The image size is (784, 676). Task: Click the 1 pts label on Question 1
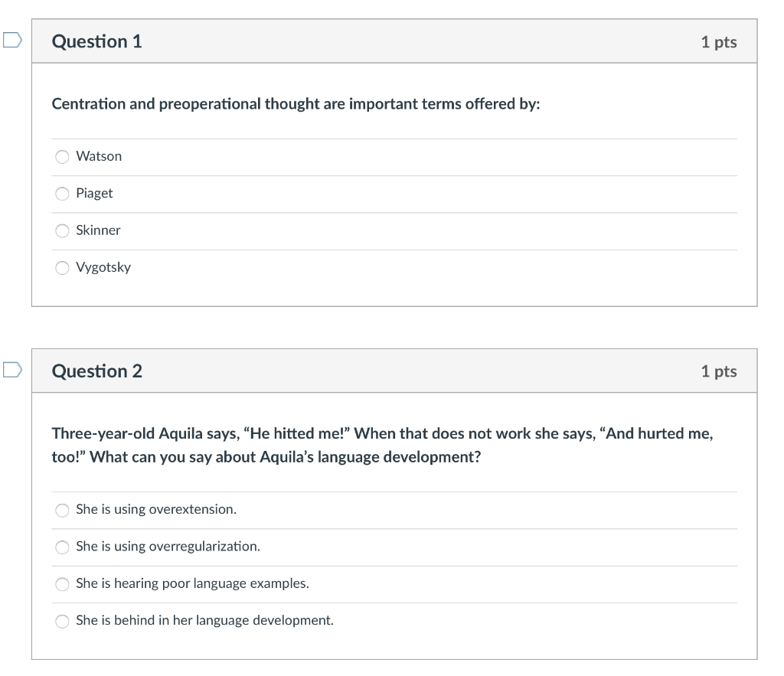pyautogui.click(x=718, y=42)
